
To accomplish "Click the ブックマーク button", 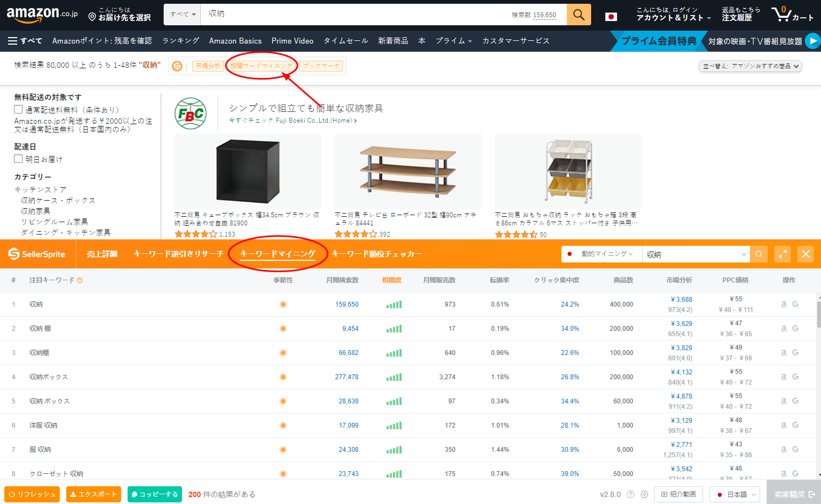I will click(x=321, y=66).
